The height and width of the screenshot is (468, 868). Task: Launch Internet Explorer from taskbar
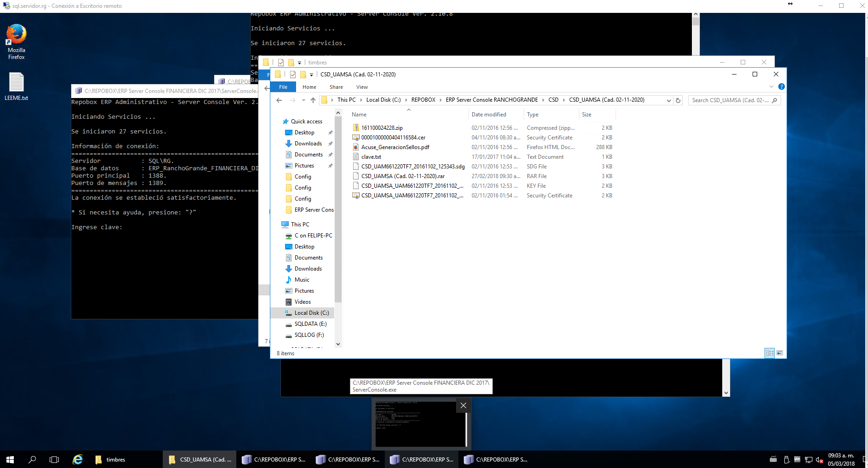(x=78, y=459)
